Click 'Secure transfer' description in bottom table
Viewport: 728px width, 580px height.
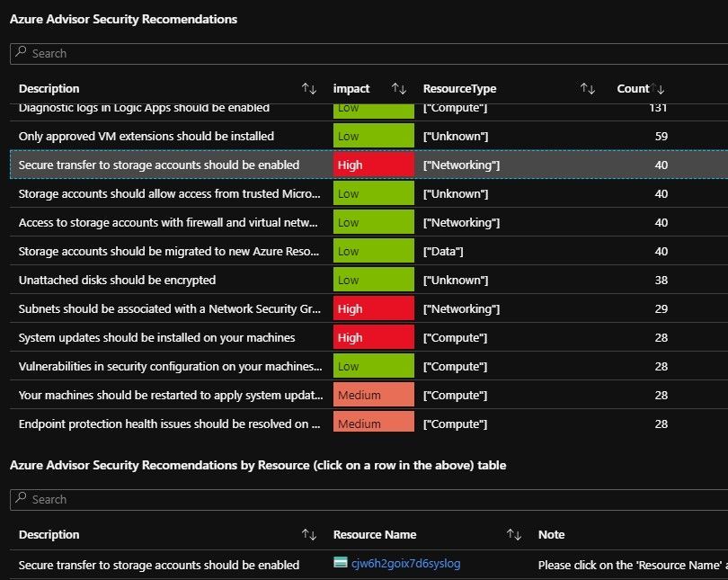159,565
